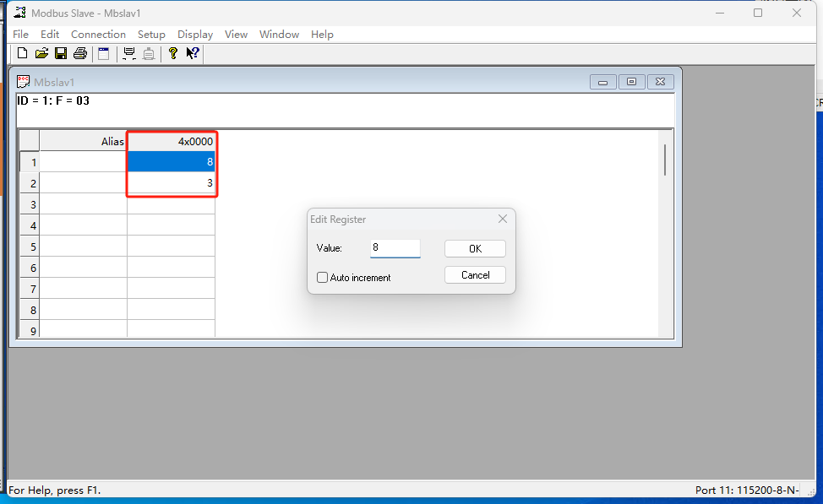Viewport: 823px width, 504px height.
Task: Close the Edit Register dialog
Action: pyautogui.click(x=503, y=219)
